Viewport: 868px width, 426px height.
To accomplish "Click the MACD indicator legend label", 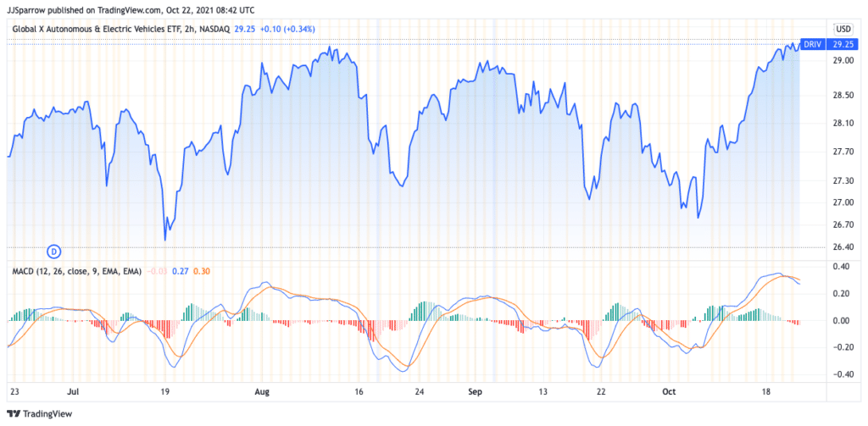I will tap(77, 271).
